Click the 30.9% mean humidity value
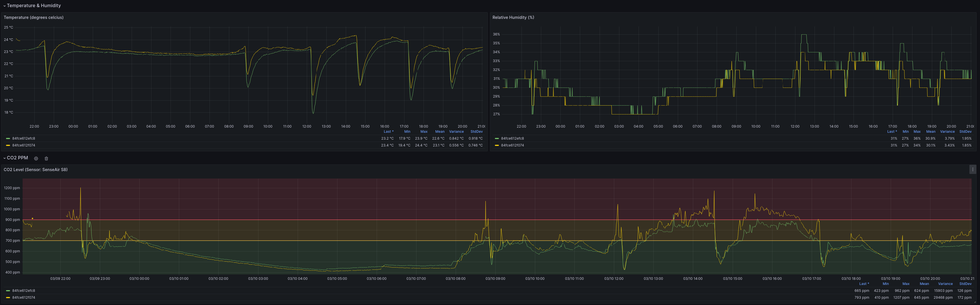This screenshot has width=980, height=305. click(x=930, y=138)
